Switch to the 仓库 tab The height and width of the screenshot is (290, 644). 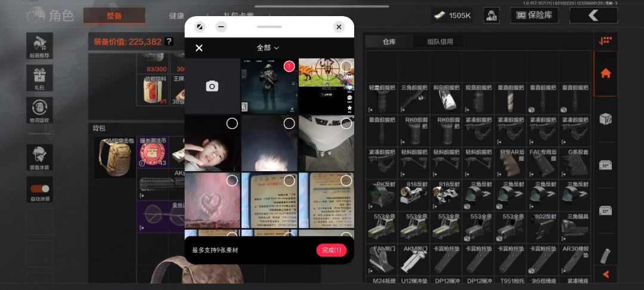[389, 42]
